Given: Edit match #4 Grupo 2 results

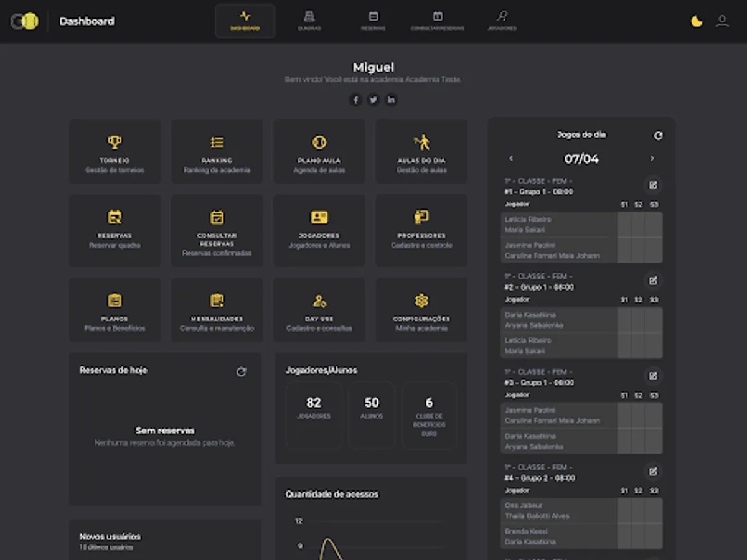Looking at the screenshot, I should pos(654,471).
